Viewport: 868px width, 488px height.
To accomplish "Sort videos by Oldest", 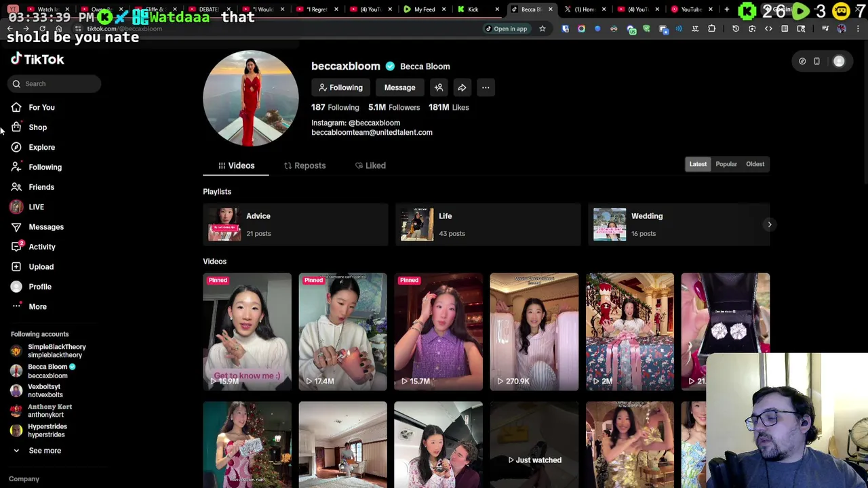I will 755,164.
